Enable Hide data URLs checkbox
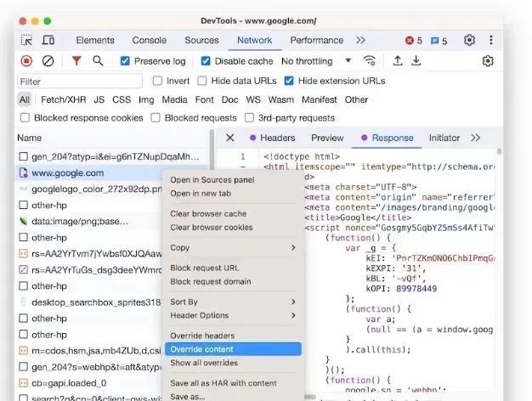The image size is (532, 401). pyautogui.click(x=202, y=81)
